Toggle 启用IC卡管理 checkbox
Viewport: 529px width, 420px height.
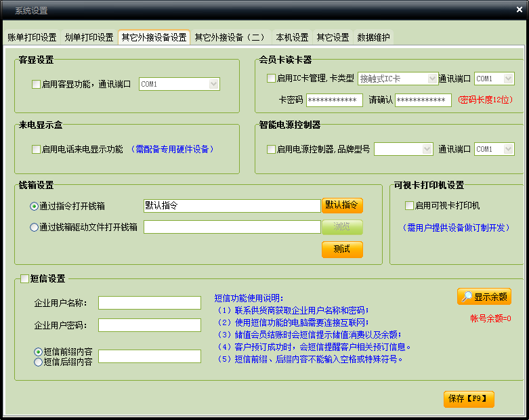pos(272,79)
